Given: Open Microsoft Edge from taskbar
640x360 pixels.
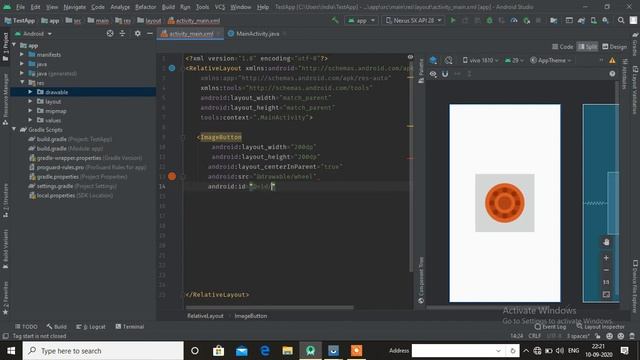Looking at the screenshot, I should [264, 351].
